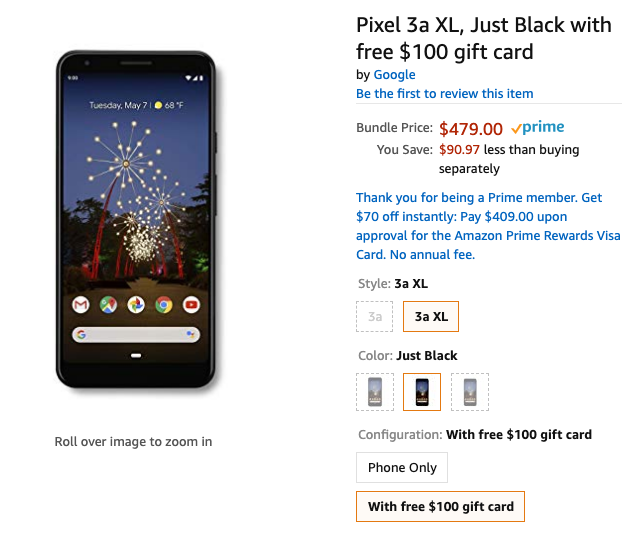Select the highlighted Just Black color swatch
The image size is (644, 535).
(x=422, y=391)
